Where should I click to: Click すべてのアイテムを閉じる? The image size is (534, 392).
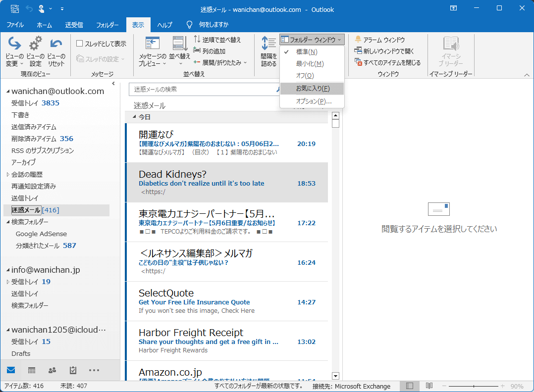tap(387, 62)
